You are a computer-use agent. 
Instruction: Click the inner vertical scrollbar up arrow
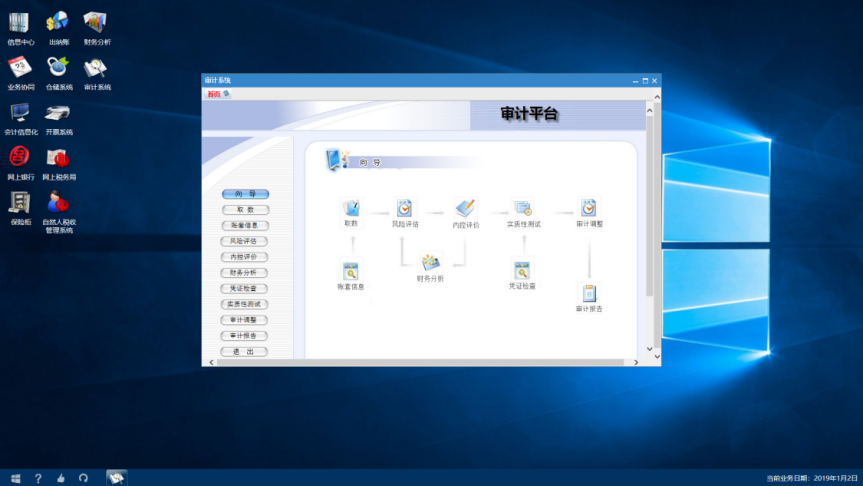pyautogui.click(x=649, y=111)
